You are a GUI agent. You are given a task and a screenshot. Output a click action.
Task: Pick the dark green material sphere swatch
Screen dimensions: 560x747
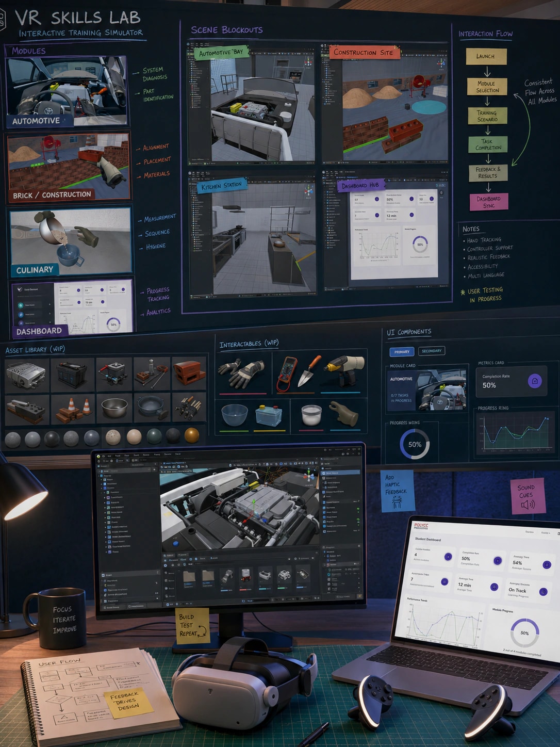coord(154,436)
